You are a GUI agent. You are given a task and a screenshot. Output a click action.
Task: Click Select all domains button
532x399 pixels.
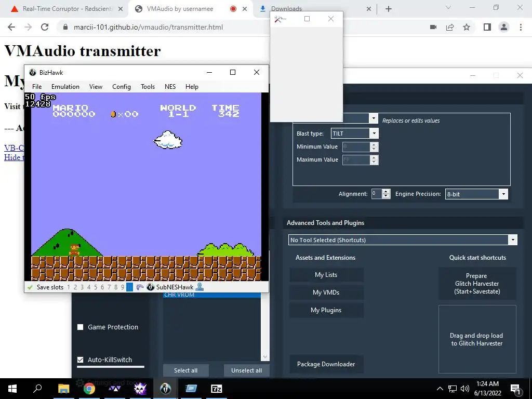[x=185, y=370]
